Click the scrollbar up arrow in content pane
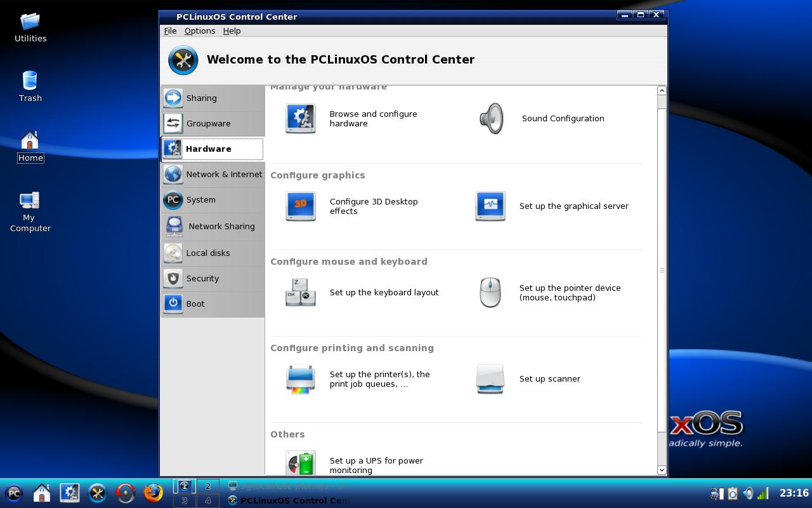The height and width of the screenshot is (508, 812). 662,90
